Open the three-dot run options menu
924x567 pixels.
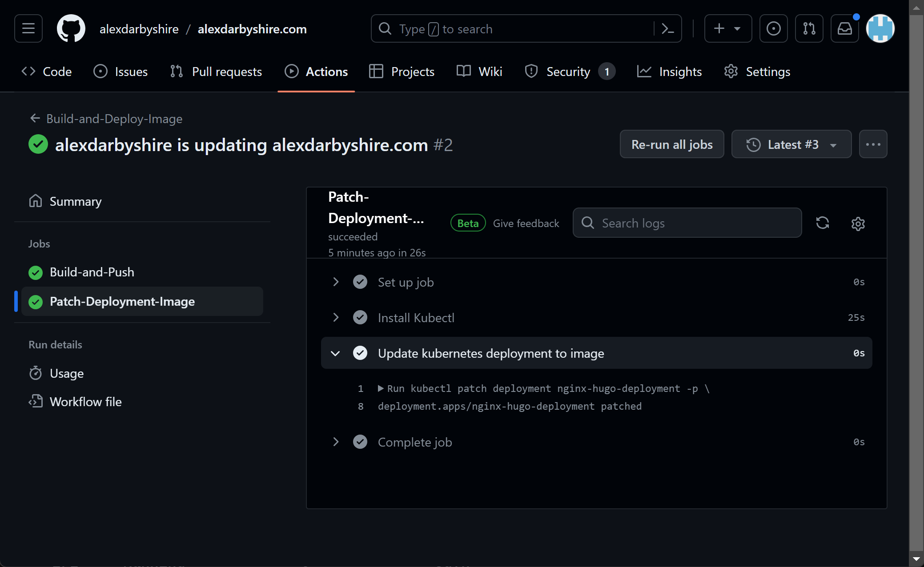coord(873,144)
